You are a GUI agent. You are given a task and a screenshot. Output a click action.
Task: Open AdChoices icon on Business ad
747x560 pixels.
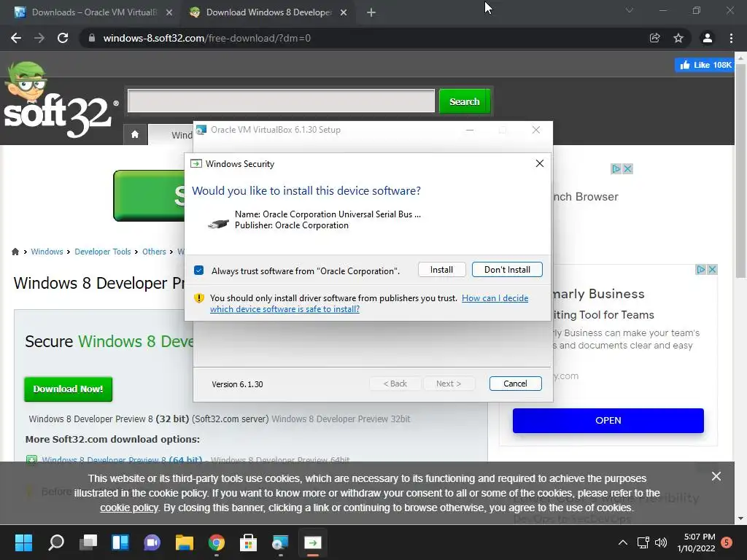point(700,270)
